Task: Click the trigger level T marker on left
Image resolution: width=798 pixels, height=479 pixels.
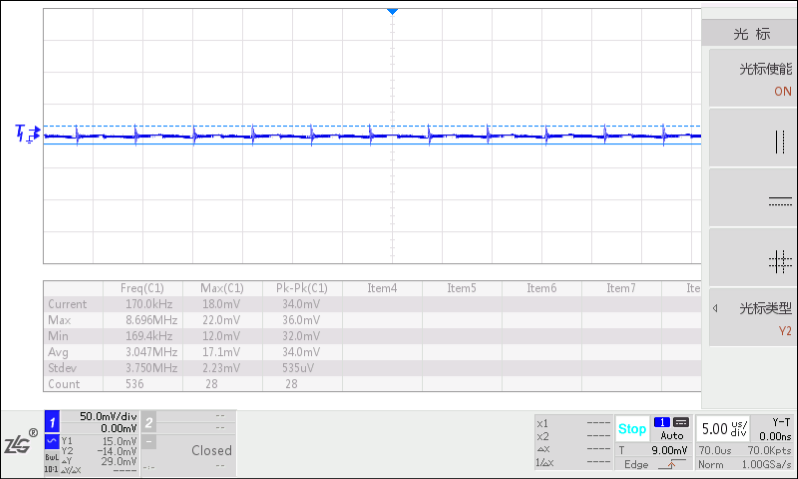Action: click(x=22, y=132)
